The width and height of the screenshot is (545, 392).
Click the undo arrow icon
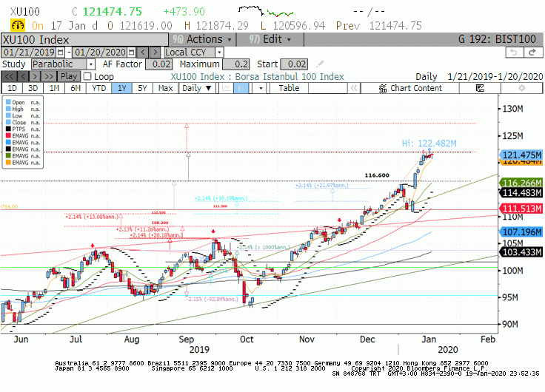click(x=515, y=53)
